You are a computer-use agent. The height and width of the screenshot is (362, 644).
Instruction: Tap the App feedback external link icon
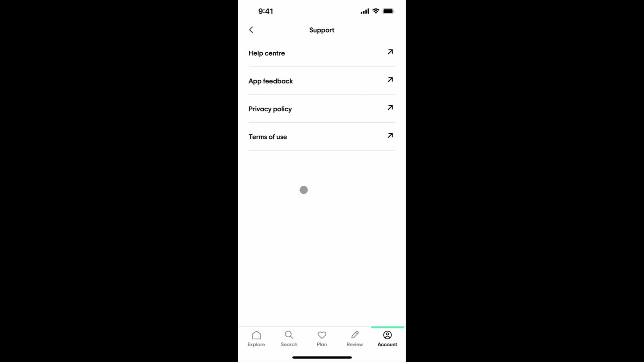pyautogui.click(x=389, y=80)
